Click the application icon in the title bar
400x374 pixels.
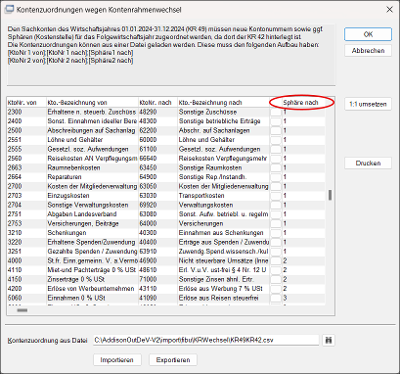pos(9,9)
